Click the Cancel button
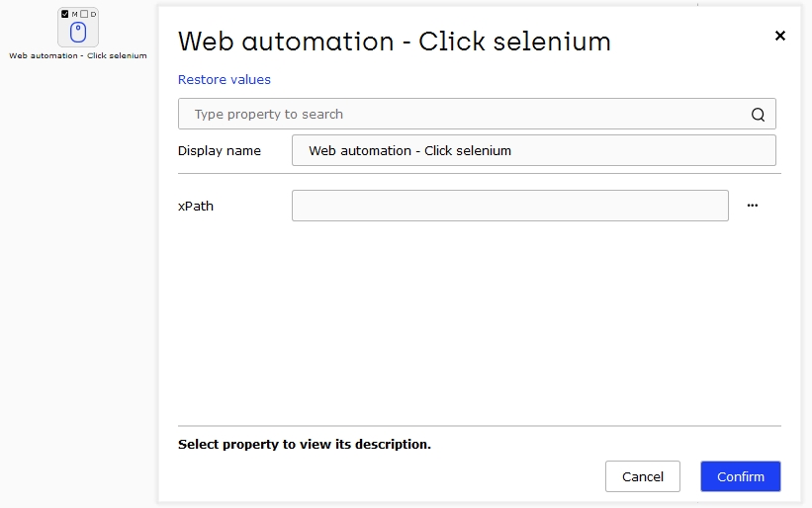 (643, 476)
